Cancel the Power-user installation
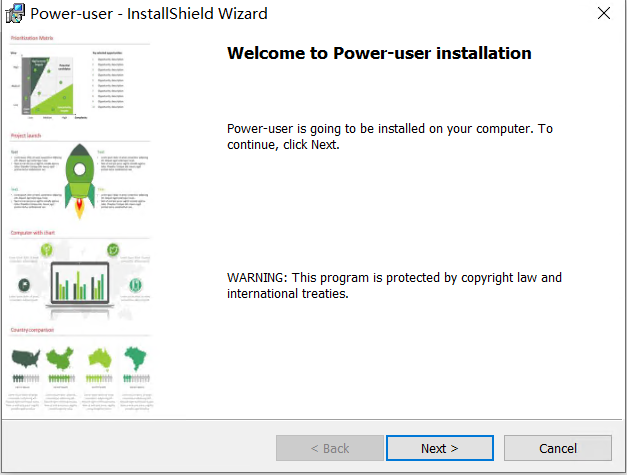627x475 pixels. click(x=558, y=448)
